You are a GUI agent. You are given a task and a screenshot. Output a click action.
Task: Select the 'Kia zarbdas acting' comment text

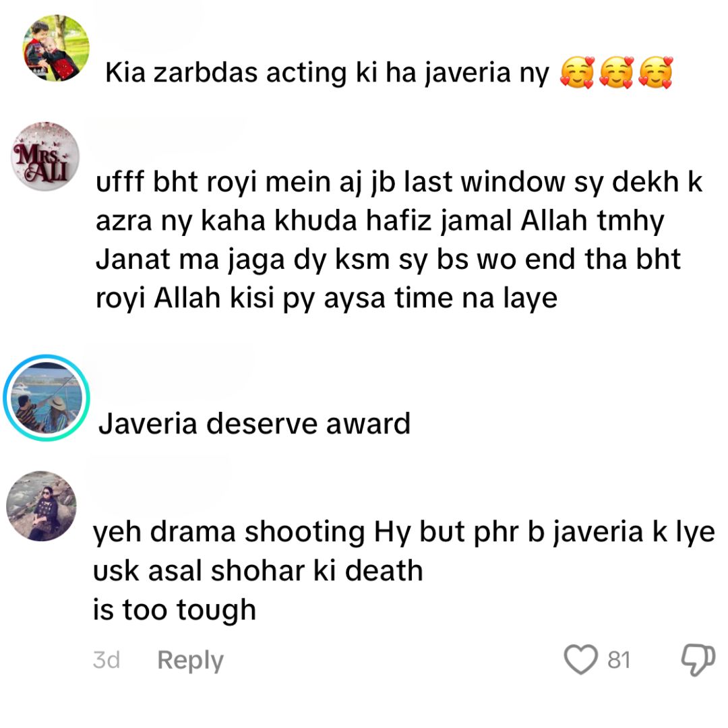[328, 73]
